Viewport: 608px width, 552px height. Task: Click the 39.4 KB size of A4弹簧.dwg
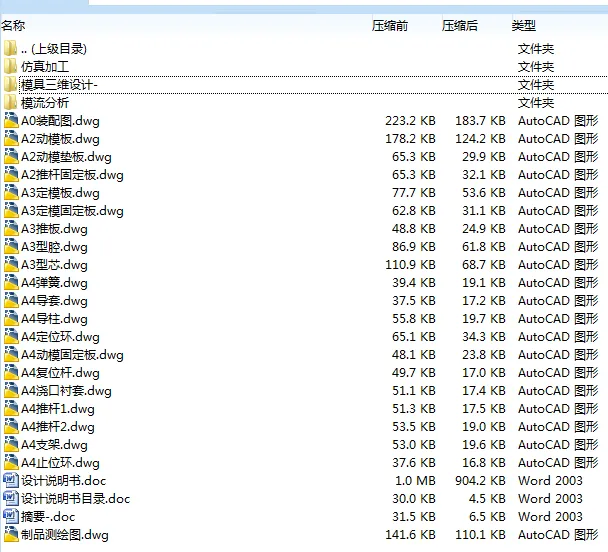[x=414, y=283]
